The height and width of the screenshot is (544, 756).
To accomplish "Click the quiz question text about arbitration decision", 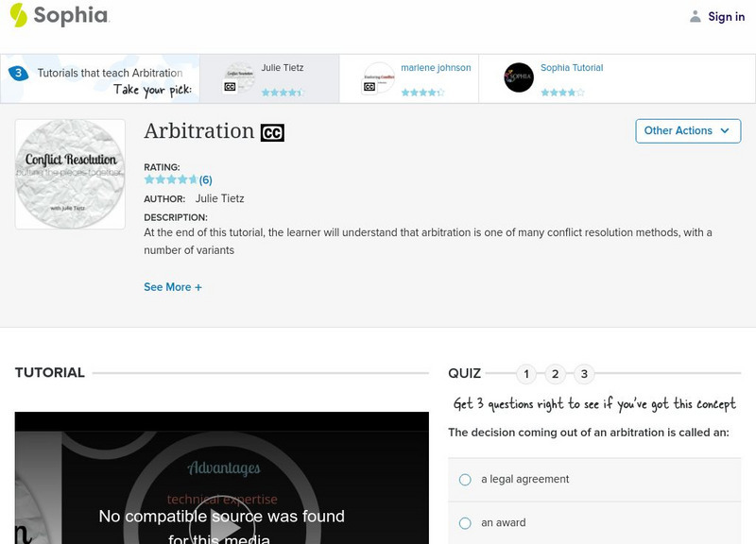I will pyautogui.click(x=589, y=433).
